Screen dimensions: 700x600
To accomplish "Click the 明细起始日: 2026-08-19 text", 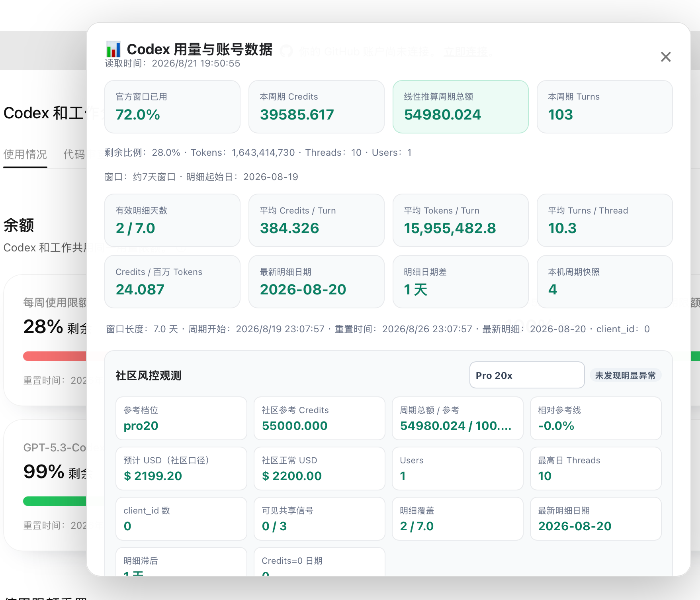I will (242, 177).
